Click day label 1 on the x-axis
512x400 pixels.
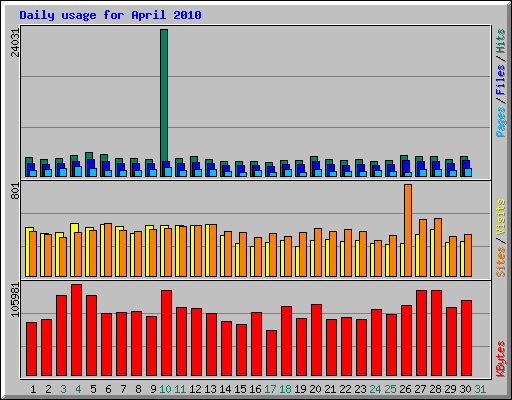pyautogui.click(x=33, y=389)
